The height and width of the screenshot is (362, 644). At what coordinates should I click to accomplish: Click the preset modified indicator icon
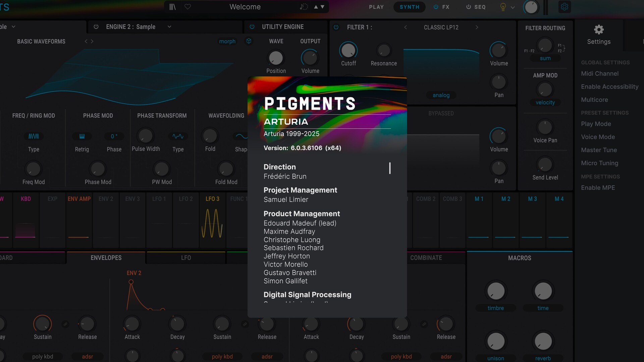(x=304, y=7)
